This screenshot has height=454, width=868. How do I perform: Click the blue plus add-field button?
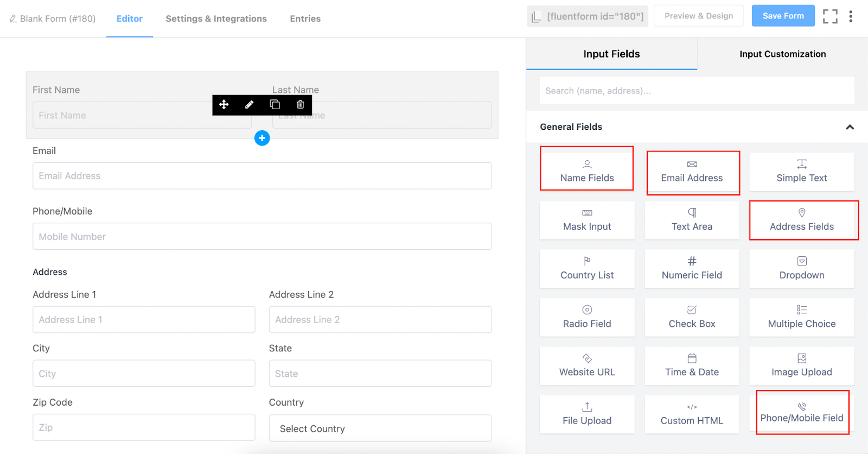point(262,138)
